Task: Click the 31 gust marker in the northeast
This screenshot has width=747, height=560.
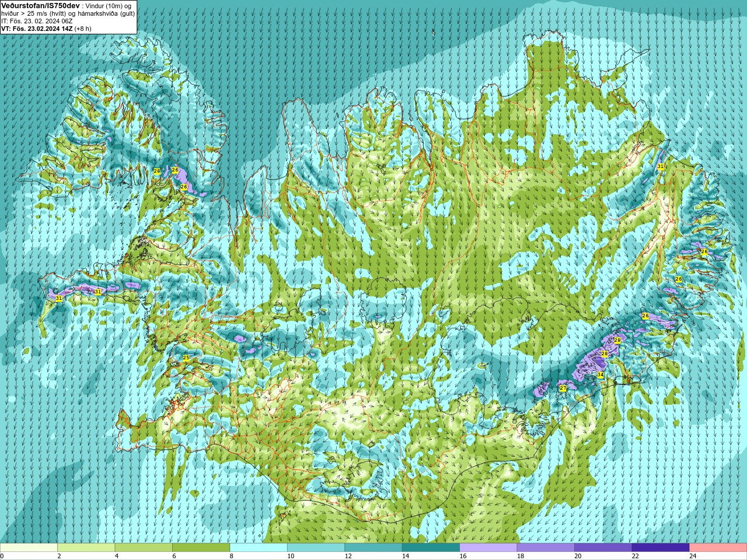Action: pos(660,166)
